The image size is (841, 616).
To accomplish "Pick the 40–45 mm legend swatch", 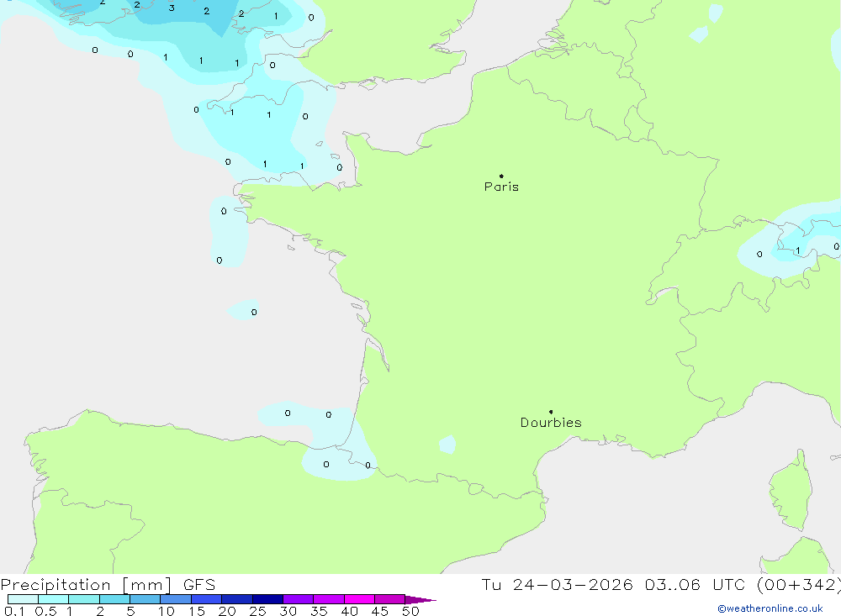I will point(359,599).
